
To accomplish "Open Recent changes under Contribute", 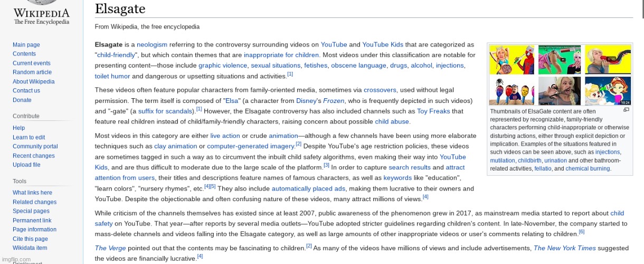I will (x=33, y=156).
